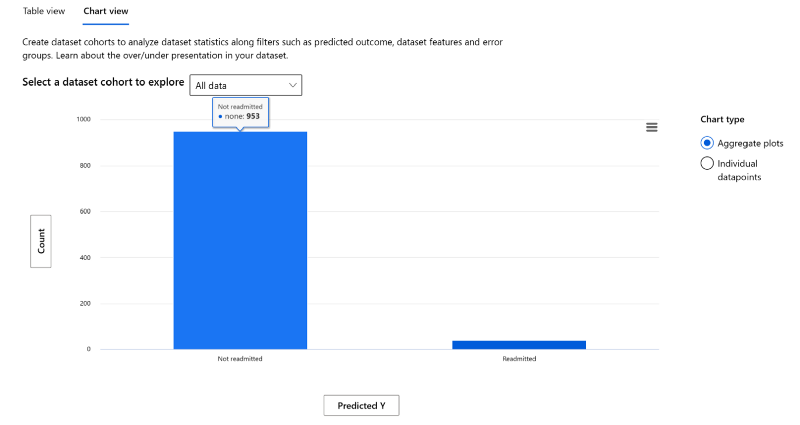Viewport: 800px width, 425px height.
Task: Click the tall Not readmitted bar
Action: (x=240, y=240)
